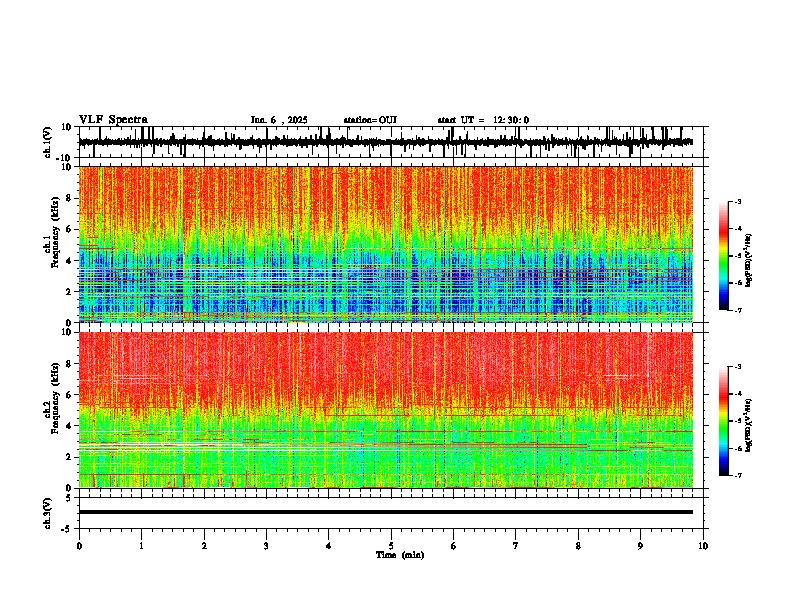The image size is (792, 612).
Task: Click the "VLF Spectra" plot title
Action: point(113,120)
